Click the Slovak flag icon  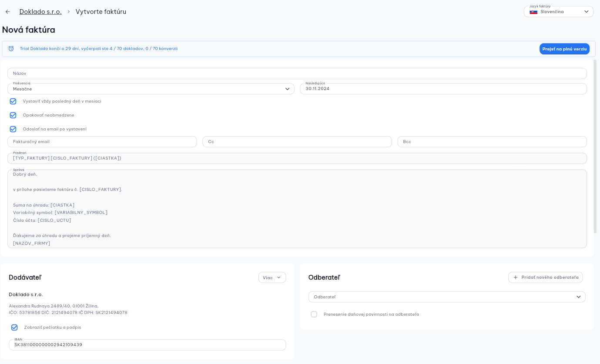tap(533, 12)
